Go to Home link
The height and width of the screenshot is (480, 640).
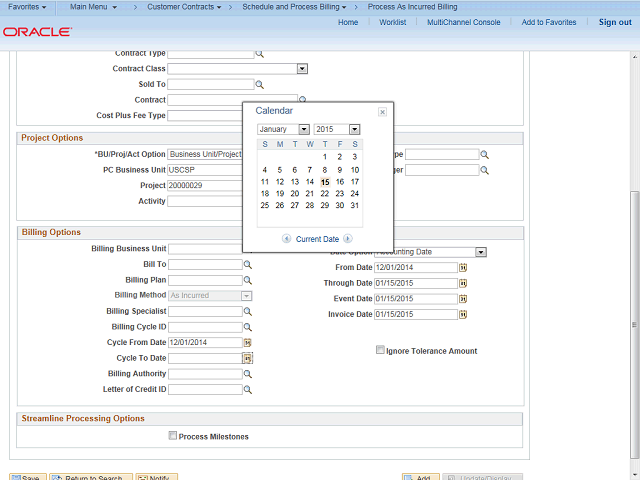coord(348,22)
